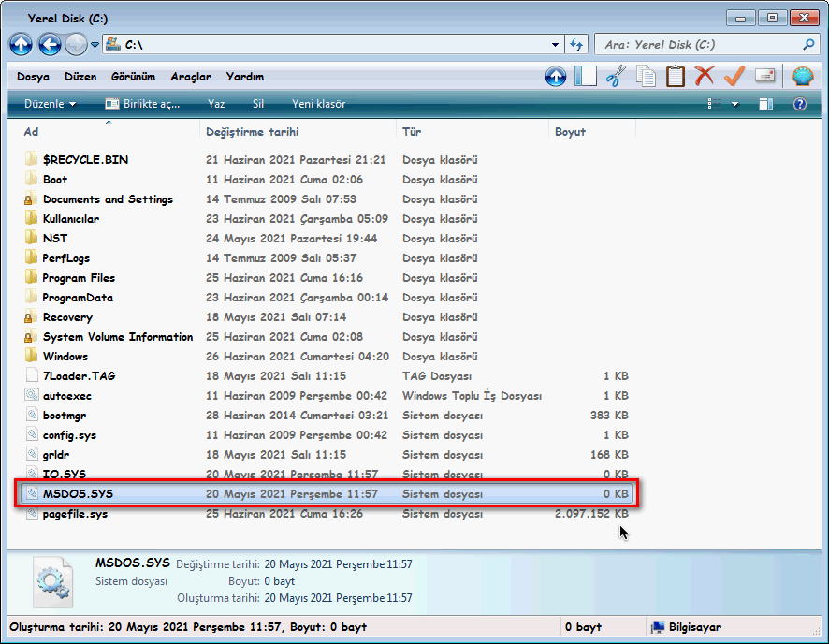Image resolution: width=829 pixels, height=644 pixels.
Task: Open the Görünüm menu
Action: point(133,77)
